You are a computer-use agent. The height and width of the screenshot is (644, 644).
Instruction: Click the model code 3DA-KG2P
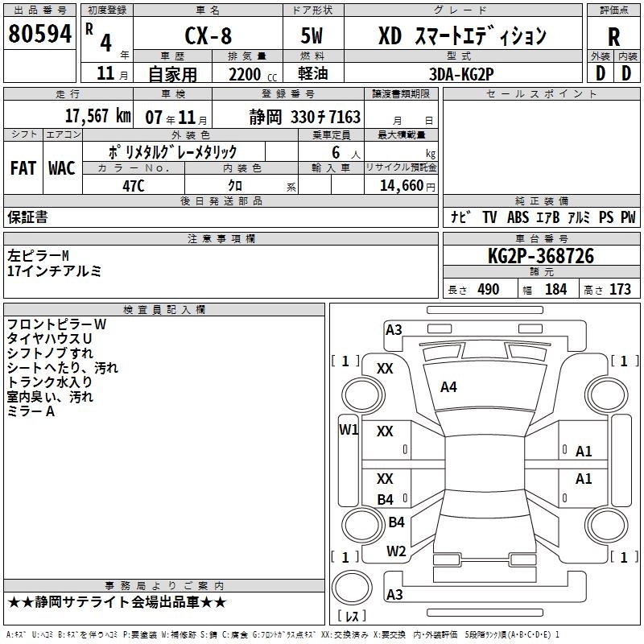[x=461, y=74]
